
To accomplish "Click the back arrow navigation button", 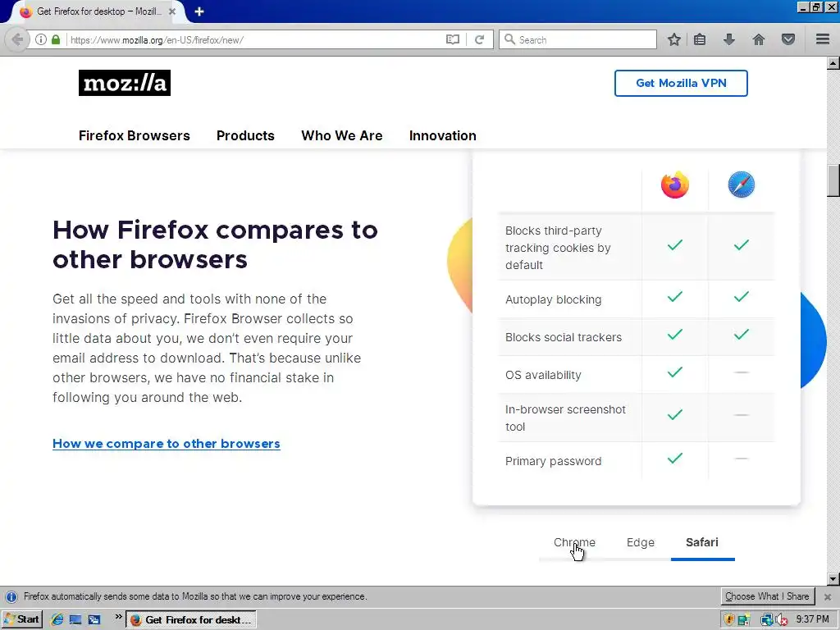I will click(x=16, y=39).
